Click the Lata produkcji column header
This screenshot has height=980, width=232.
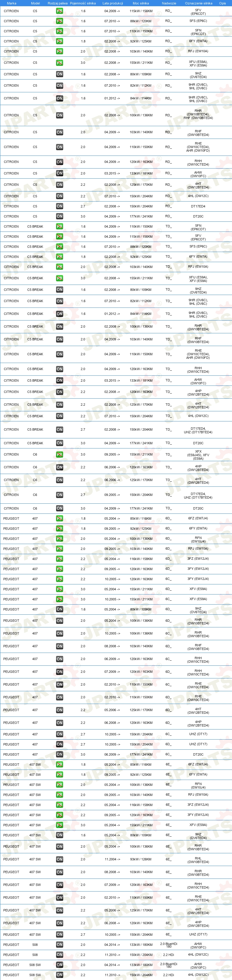click(x=112, y=3)
